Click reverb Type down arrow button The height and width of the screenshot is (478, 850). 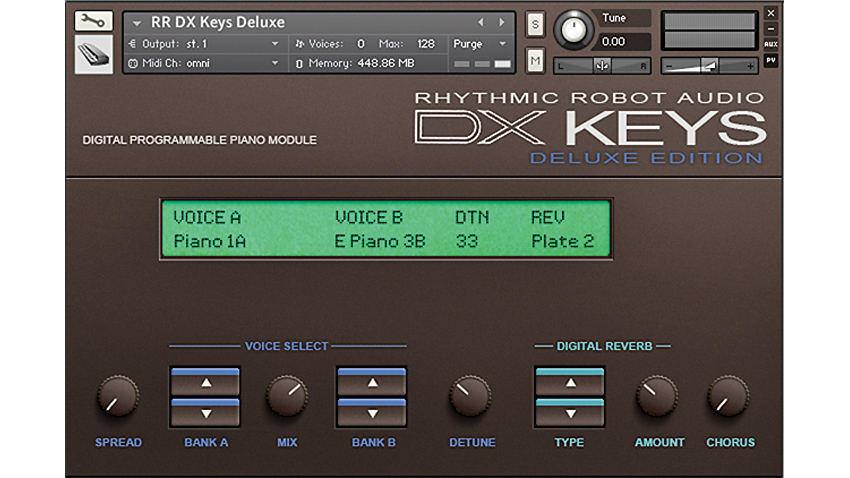(570, 412)
